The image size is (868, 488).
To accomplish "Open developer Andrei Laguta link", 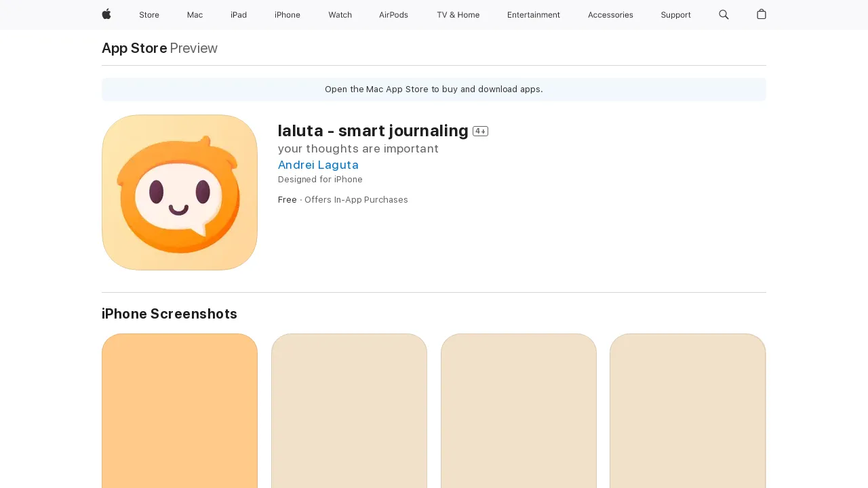I will point(318,165).
